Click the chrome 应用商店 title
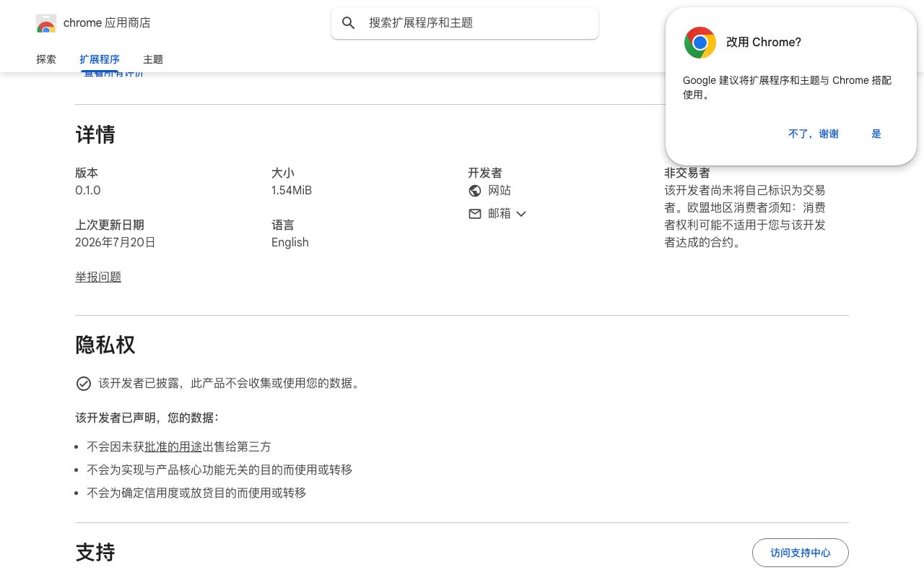924x578 pixels. point(107,23)
